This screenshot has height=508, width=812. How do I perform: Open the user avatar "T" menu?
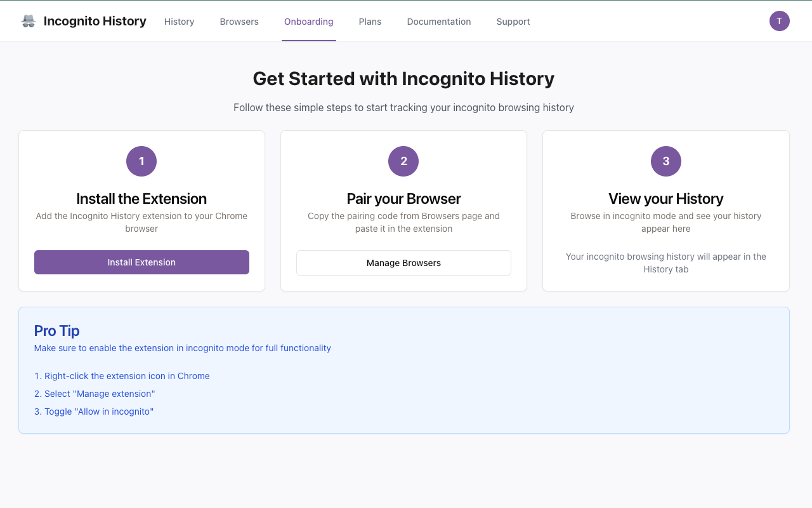[x=779, y=21]
